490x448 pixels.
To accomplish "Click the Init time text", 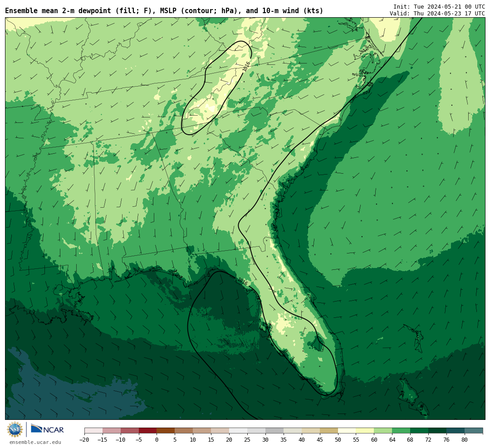I will click(x=439, y=6).
